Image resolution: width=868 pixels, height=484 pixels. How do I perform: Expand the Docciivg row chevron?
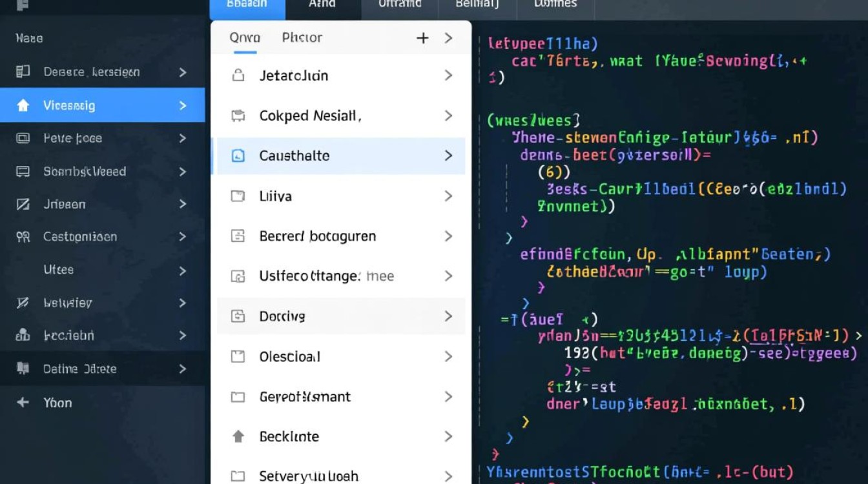pos(448,316)
